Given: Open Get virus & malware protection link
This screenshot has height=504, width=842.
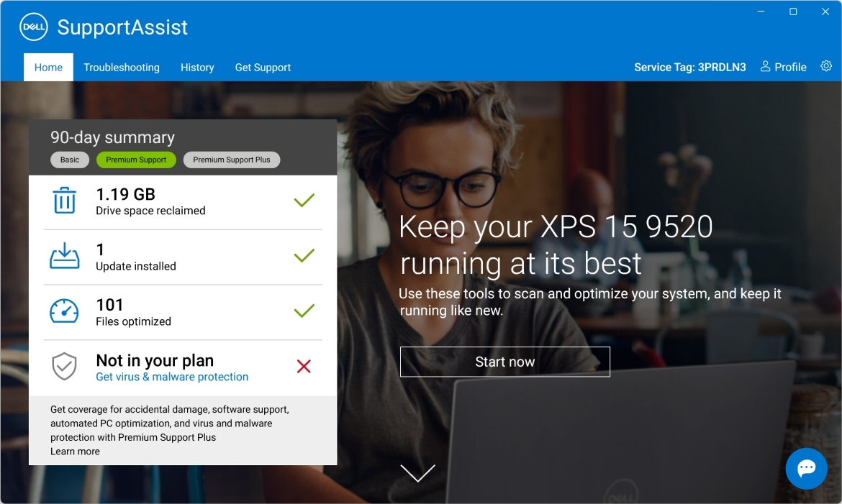Looking at the screenshot, I should [x=172, y=377].
